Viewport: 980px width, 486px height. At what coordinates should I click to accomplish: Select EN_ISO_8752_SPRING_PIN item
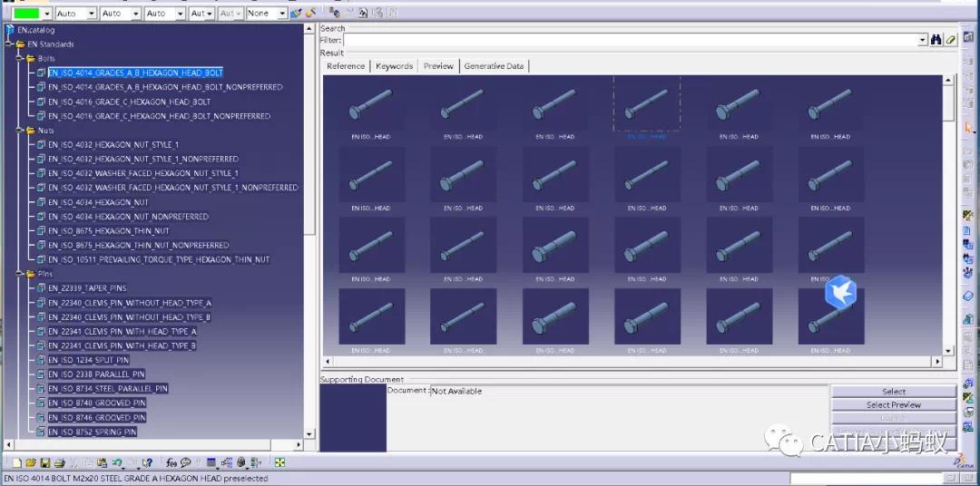tap(93, 433)
